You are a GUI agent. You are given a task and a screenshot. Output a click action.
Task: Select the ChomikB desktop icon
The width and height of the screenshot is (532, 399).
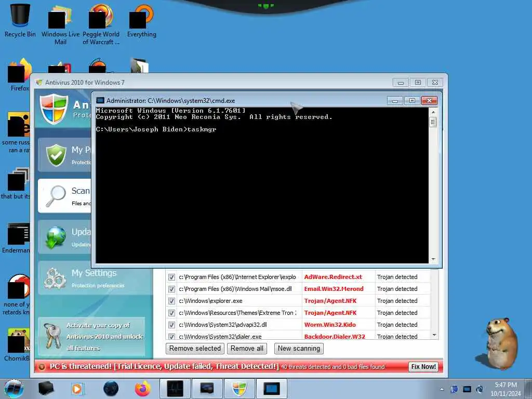click(x=18, y=344)
